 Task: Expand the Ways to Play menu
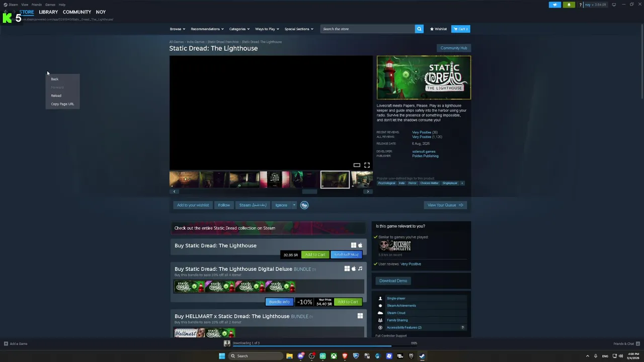point(267,29)
